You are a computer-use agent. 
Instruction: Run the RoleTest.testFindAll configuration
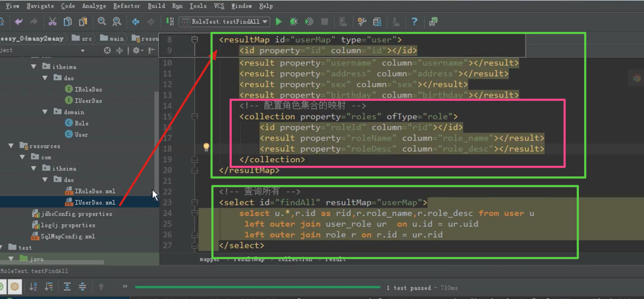point(279,22)
